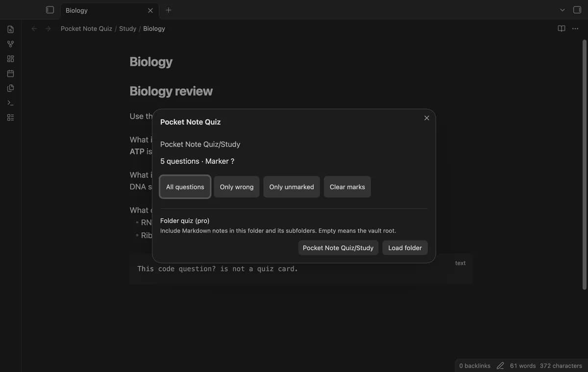Close the Biology tab
588x372 pixels.
point(150,10)
